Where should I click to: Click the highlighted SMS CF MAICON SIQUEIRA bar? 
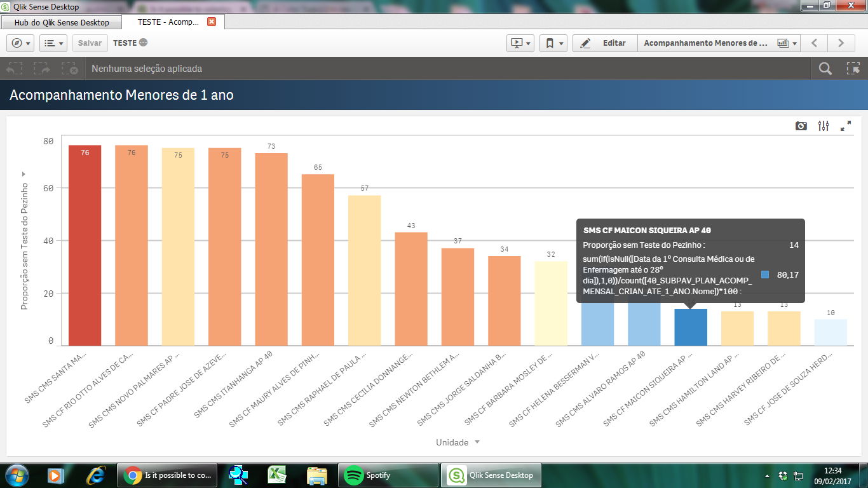tap(691, 327)
